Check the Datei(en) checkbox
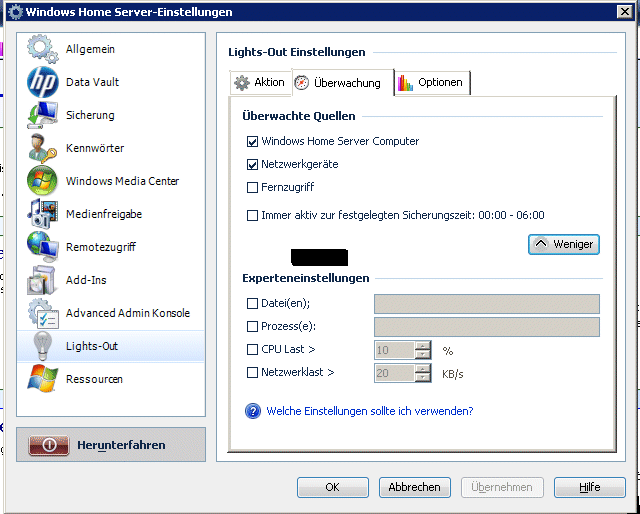The height and width of the screenshot is (514, 640). (x=252, y=303)
